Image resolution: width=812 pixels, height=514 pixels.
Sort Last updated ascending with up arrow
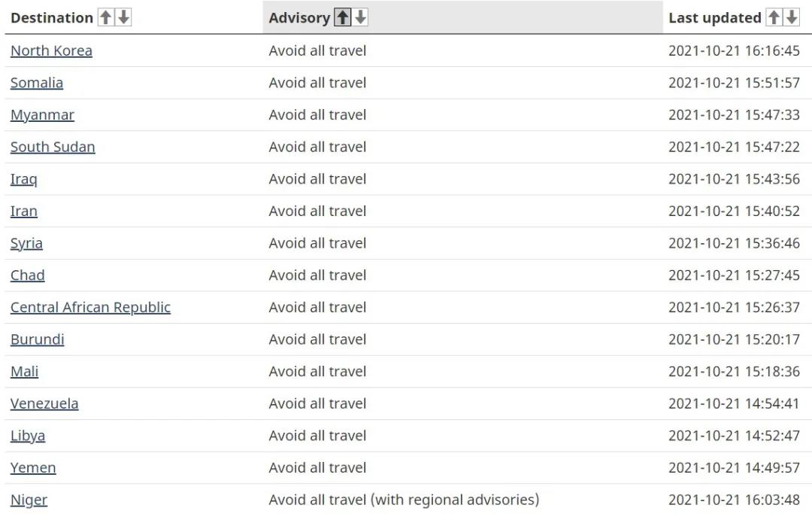pos(774,17)
